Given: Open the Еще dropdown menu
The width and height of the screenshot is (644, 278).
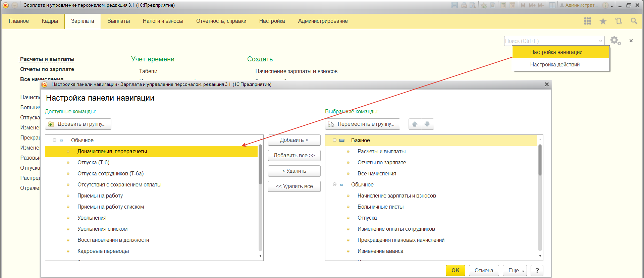Looking at the screenshot, I should coord(515,270).
